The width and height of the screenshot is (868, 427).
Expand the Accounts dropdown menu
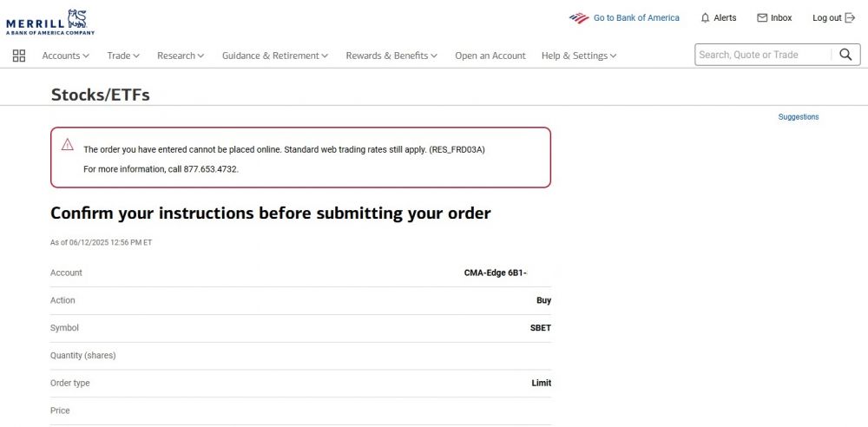[66, 56]
